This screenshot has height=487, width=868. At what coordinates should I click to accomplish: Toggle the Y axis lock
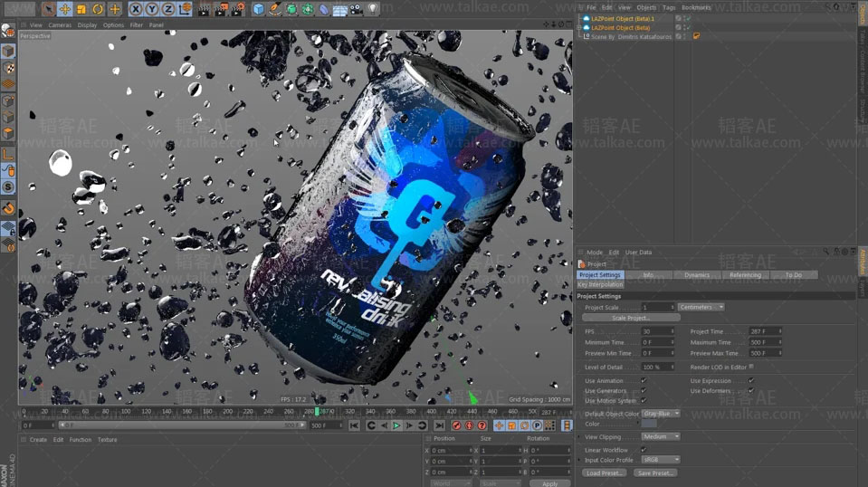click(x=152, y=9)
